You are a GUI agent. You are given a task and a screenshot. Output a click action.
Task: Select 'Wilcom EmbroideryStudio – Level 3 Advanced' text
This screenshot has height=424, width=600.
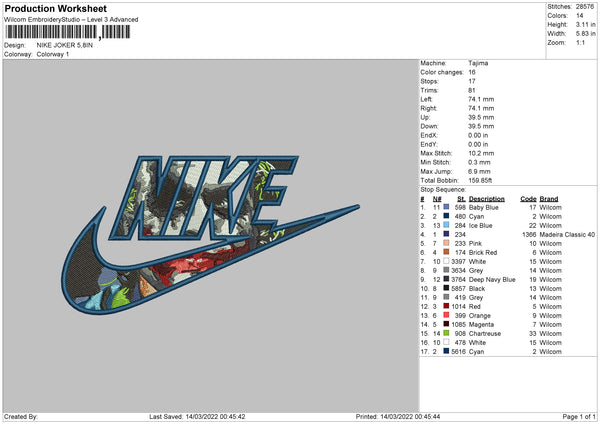(x=71, y=20)
